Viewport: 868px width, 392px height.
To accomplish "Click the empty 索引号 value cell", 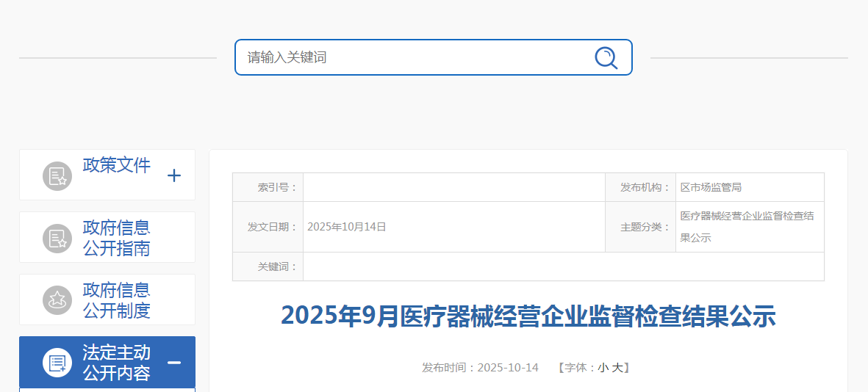I will [453, 187].
